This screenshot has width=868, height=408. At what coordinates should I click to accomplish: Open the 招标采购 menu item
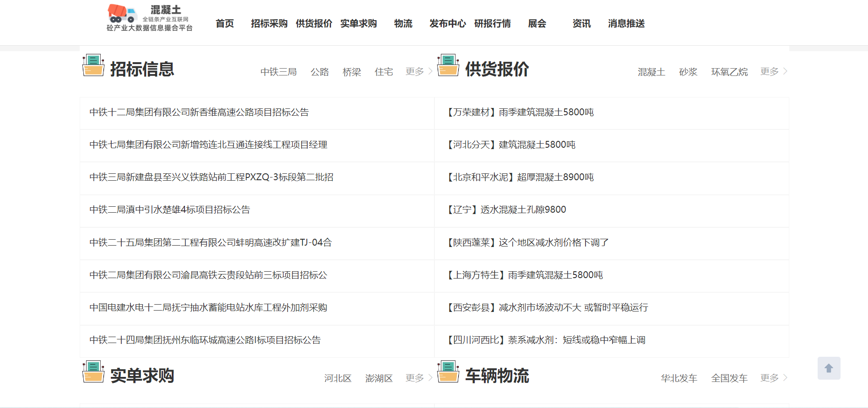(x=269, y=23)
